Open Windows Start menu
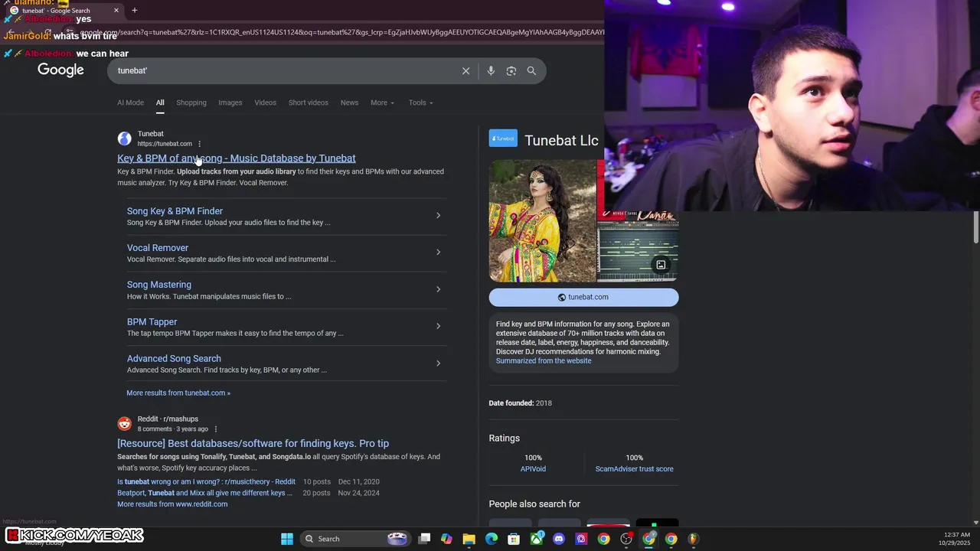The width and height of the screenshot is (980, 551). tap(287, 539)
